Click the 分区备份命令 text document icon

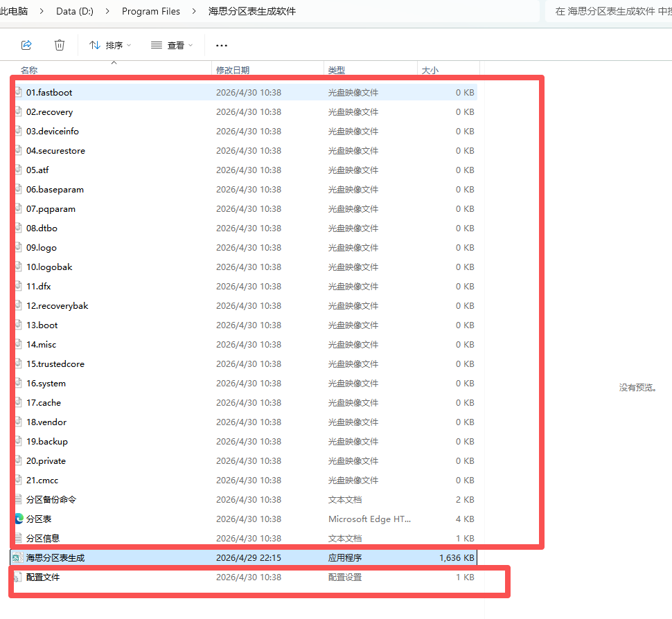19,499
